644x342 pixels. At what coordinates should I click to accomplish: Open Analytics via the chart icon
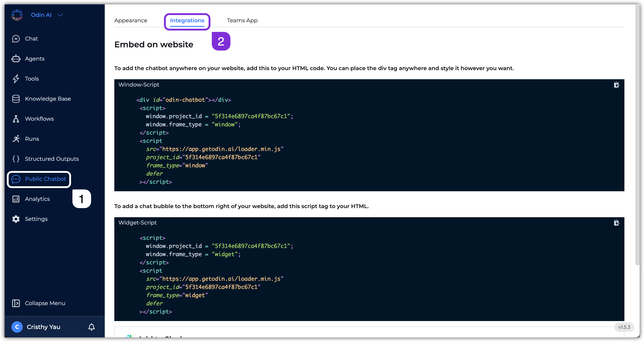(x=16, y=199)
